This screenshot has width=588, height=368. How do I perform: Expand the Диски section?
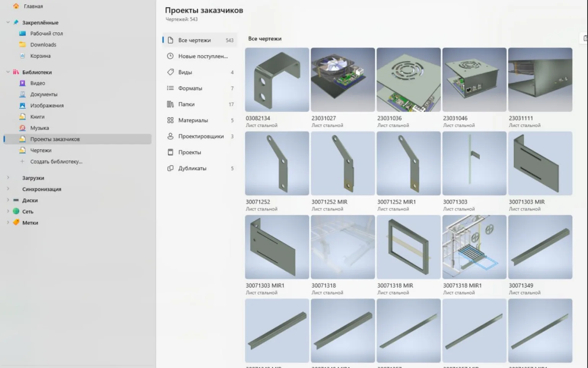click(8, 200)
